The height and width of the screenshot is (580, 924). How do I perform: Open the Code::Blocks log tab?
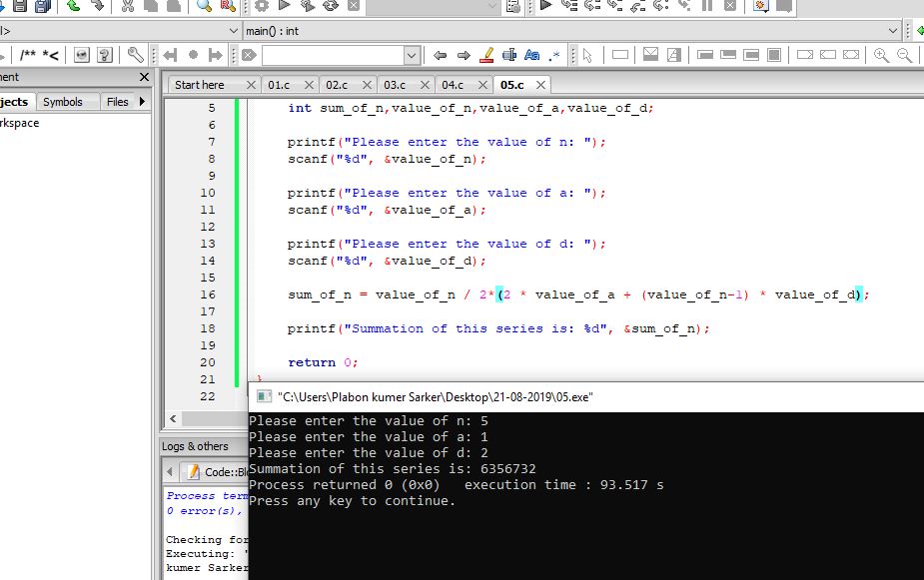(218, 471)
